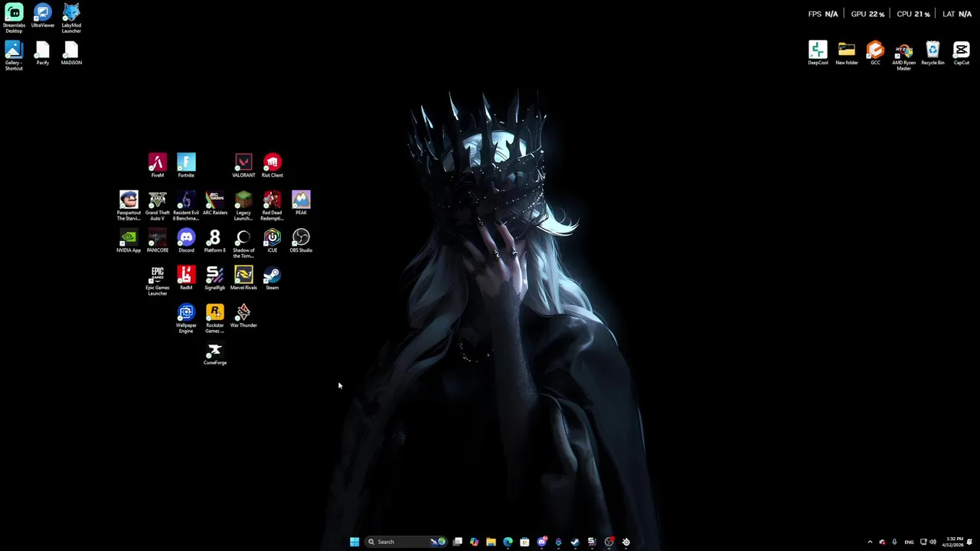Click the Minecraft Legacy Launcher icon
980x551 pixels.
coord(243,206)
